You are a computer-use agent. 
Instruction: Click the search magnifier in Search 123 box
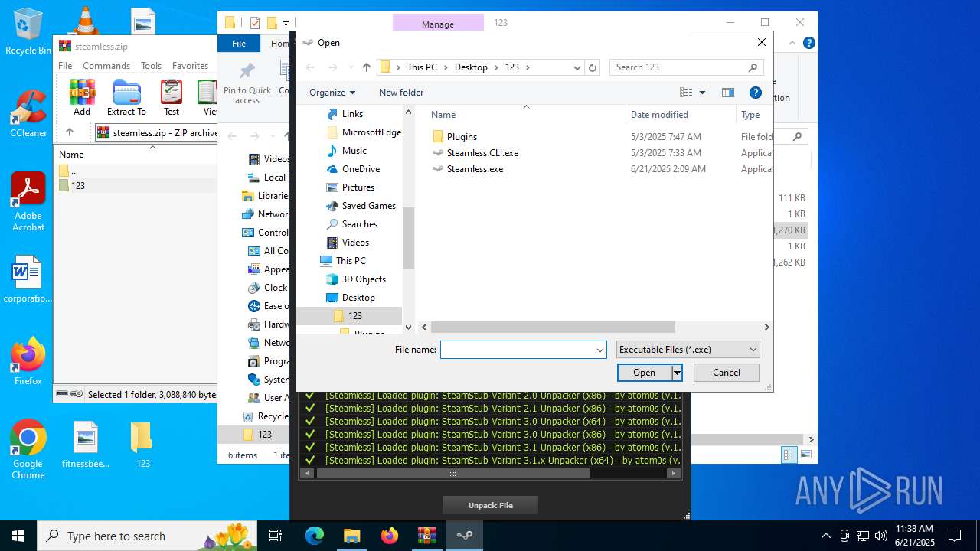tap(753, 67)
